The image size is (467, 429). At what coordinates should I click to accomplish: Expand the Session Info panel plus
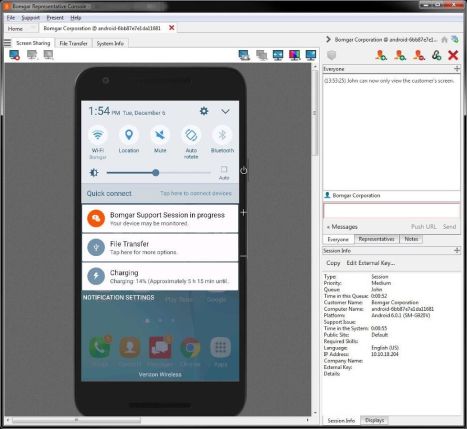457,250
